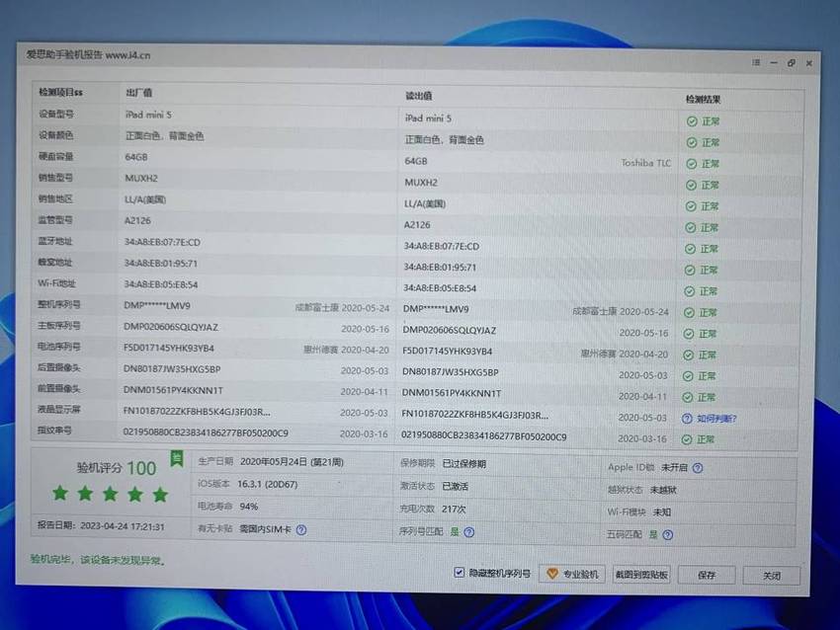Select MUXH2 in the 出厂值 column
The width and height of the screenshot is (840, 630).
(x=141, y=179)
